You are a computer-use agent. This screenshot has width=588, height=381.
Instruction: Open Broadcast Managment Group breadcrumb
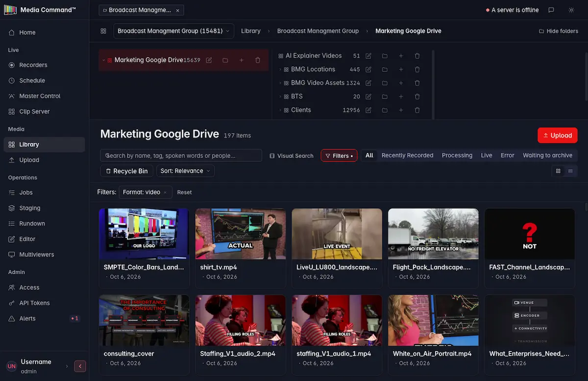click(x=318, y=31)
